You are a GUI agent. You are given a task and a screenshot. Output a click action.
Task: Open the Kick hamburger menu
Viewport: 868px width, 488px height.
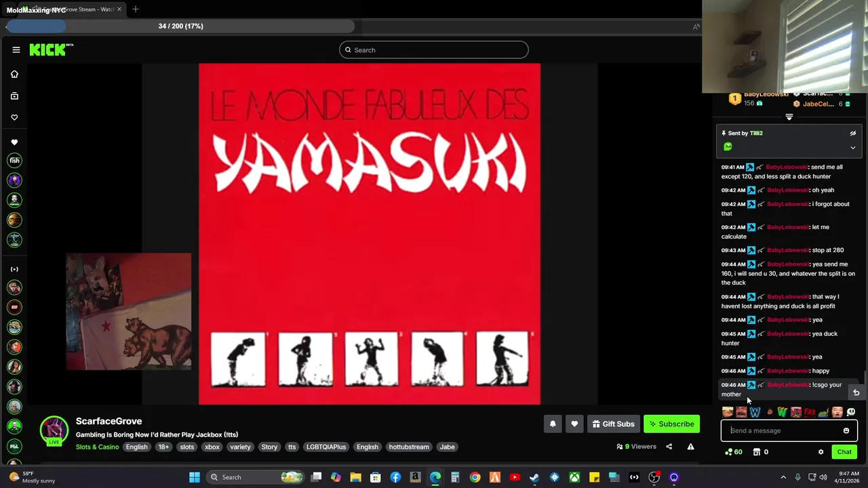[x=16, y=49]
